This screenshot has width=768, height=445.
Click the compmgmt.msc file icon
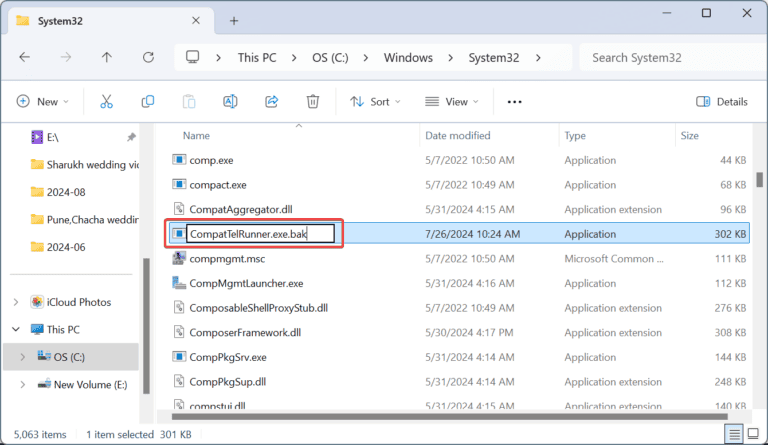pos(179,258)
